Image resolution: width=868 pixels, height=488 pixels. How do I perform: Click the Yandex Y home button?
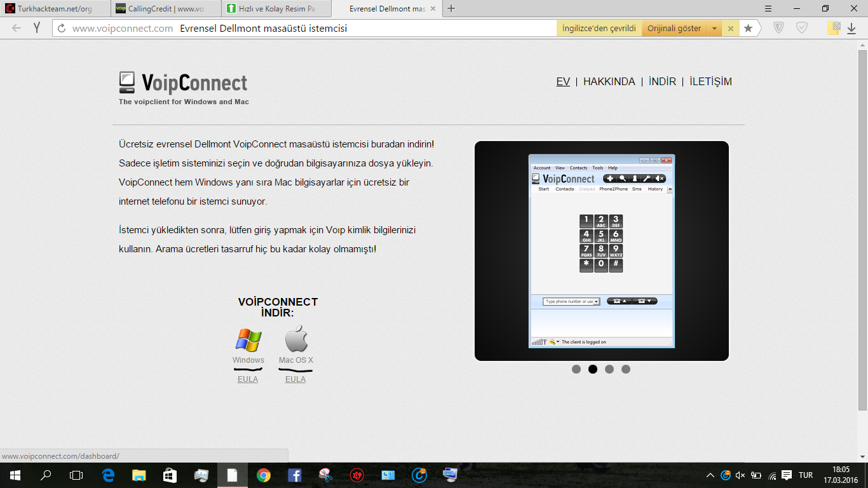37,28
